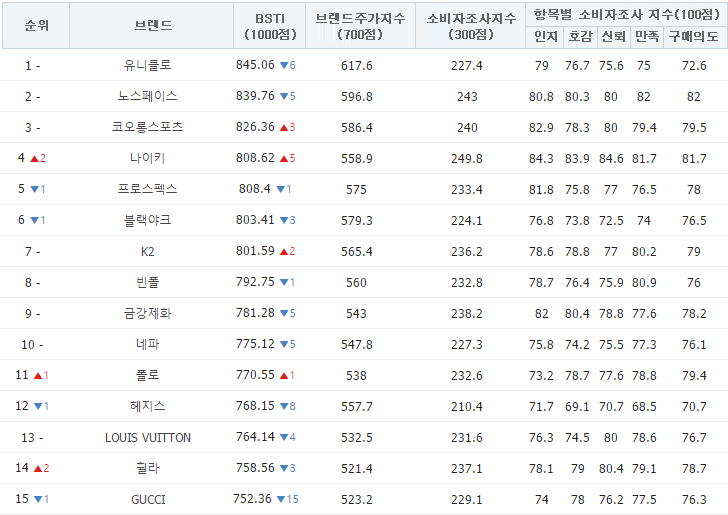Select consumer survey value 229.1
This screenshot has width=728, height=515.
467,499
